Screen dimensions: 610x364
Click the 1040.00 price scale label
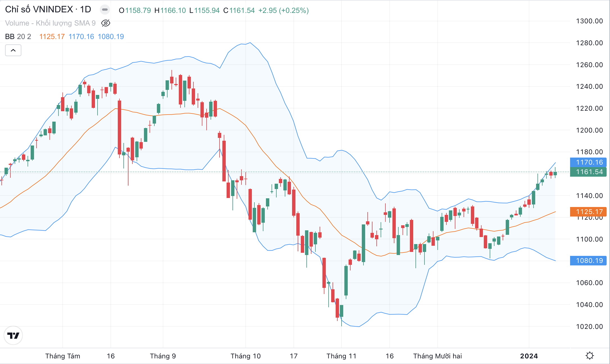[589, 305]
